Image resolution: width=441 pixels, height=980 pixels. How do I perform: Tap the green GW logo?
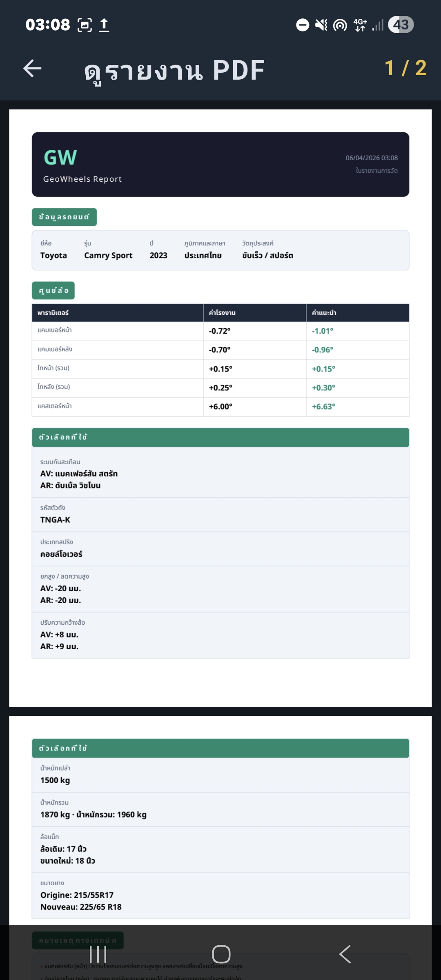pyautogui.click(x=60, y=158)
